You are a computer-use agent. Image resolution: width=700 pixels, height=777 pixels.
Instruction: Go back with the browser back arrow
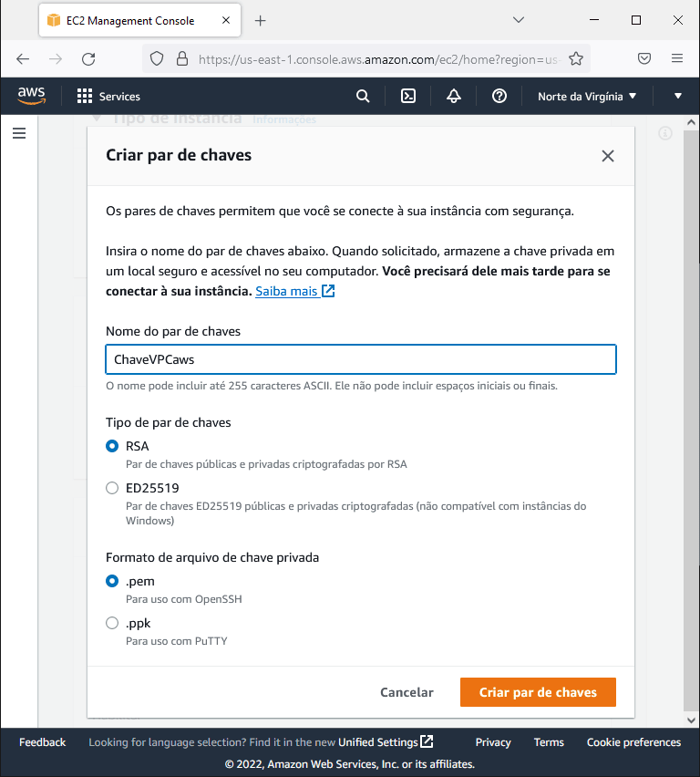click(x=23, y=59)
